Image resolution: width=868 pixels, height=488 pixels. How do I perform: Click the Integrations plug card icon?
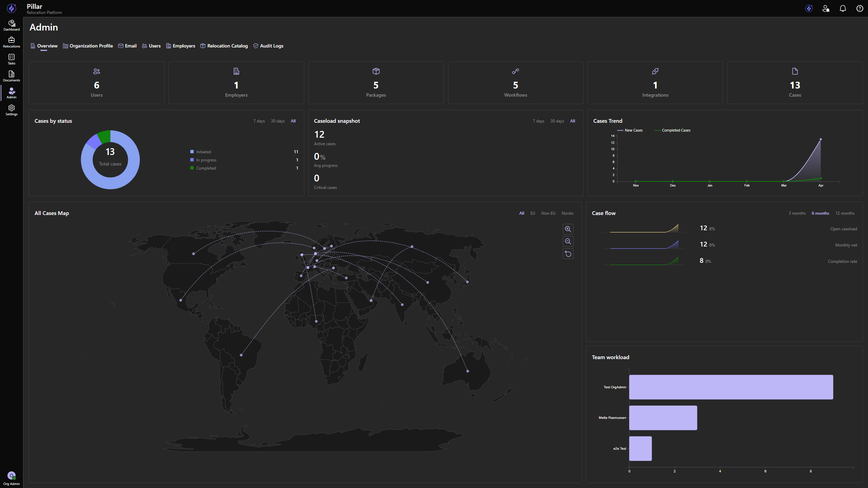coord(655,71)
